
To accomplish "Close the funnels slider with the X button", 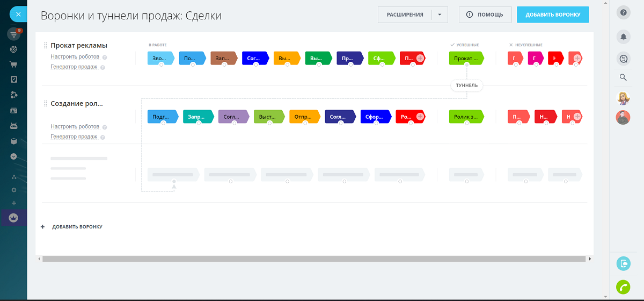I will coord(18,15).
